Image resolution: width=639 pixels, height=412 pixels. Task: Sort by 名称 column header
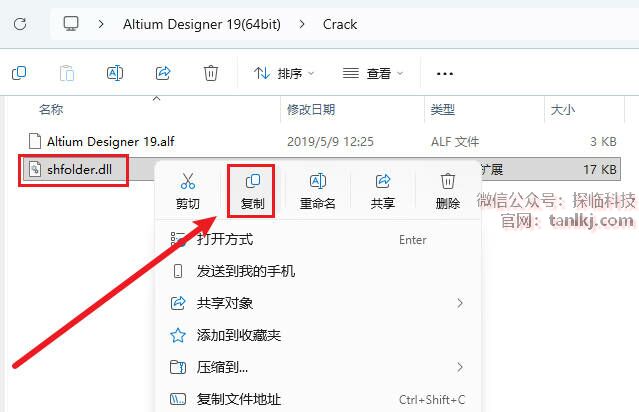pos(51,109)
